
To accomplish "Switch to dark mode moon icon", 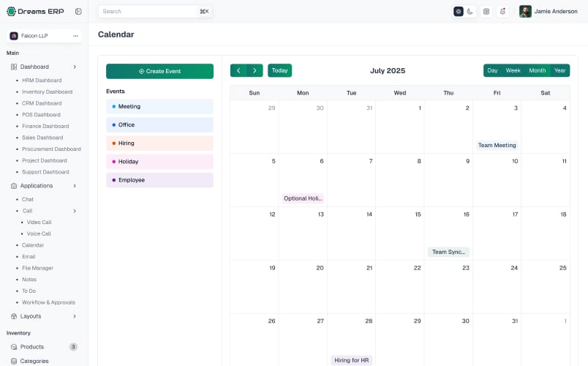I will click(470, 11).
